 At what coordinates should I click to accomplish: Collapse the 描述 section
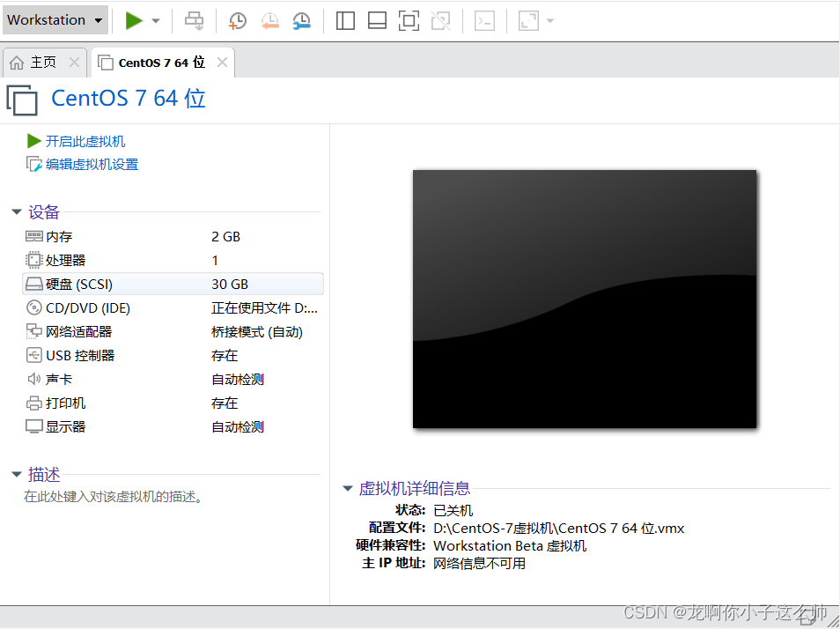[17, 474]
